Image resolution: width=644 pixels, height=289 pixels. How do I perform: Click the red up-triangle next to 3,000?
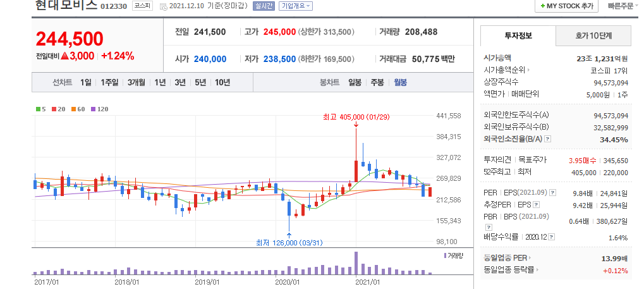(64, 56)
